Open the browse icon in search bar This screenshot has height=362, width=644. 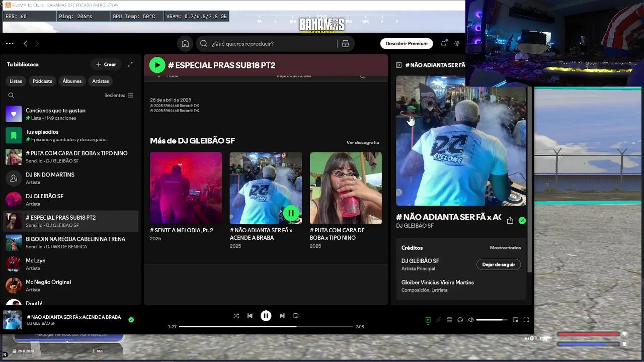[x=345, y=44]
